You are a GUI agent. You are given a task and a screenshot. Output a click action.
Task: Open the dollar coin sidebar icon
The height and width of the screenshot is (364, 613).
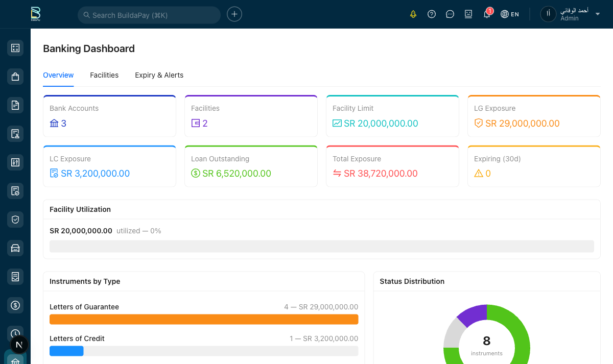15,305
